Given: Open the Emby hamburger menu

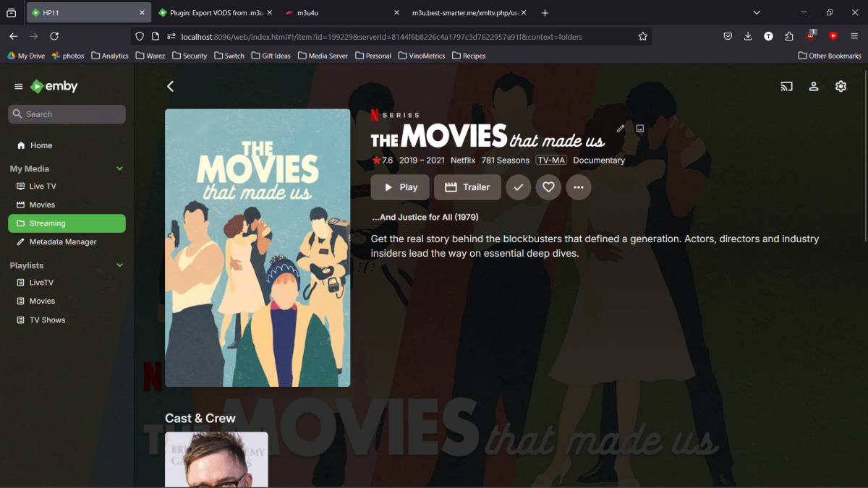Looking at the screenshot, I should pos(19,87).
